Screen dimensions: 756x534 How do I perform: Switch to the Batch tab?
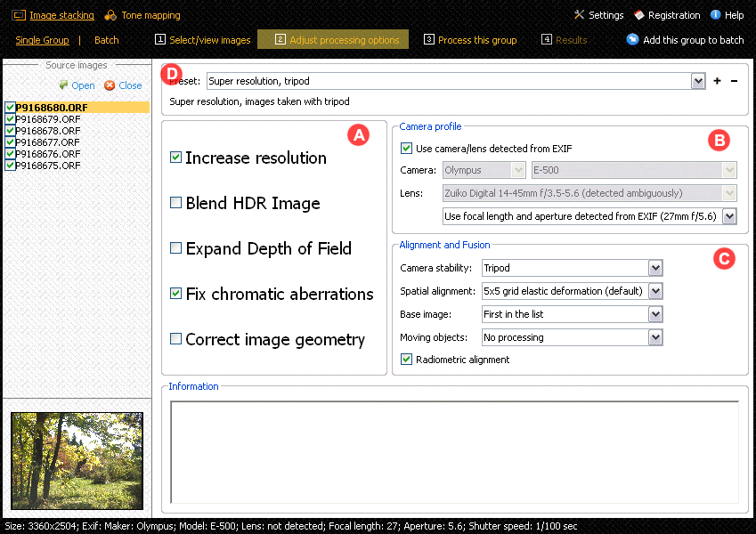[106, 39]
